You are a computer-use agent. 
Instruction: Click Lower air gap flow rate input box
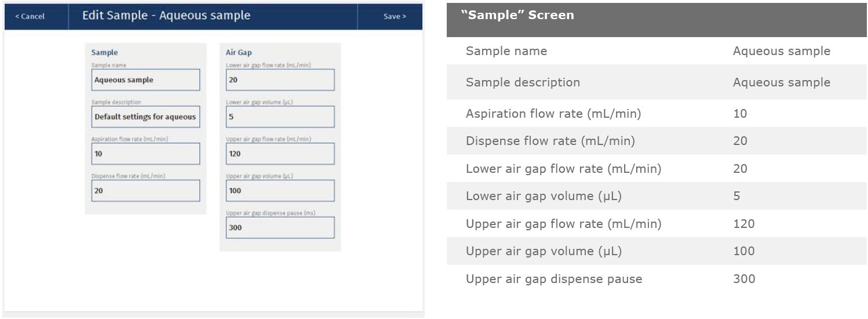coord(280,80)
